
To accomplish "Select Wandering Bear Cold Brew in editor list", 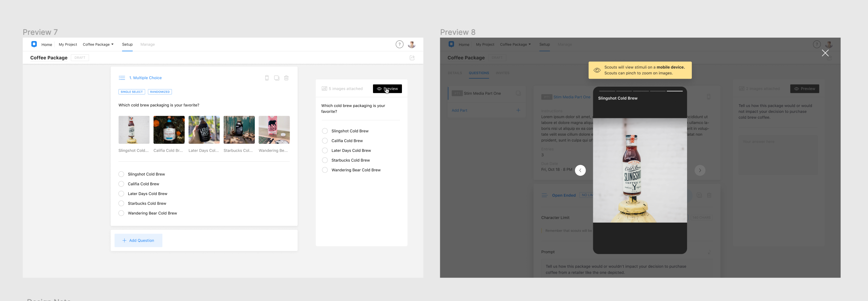I will click(x=121, y=213).
